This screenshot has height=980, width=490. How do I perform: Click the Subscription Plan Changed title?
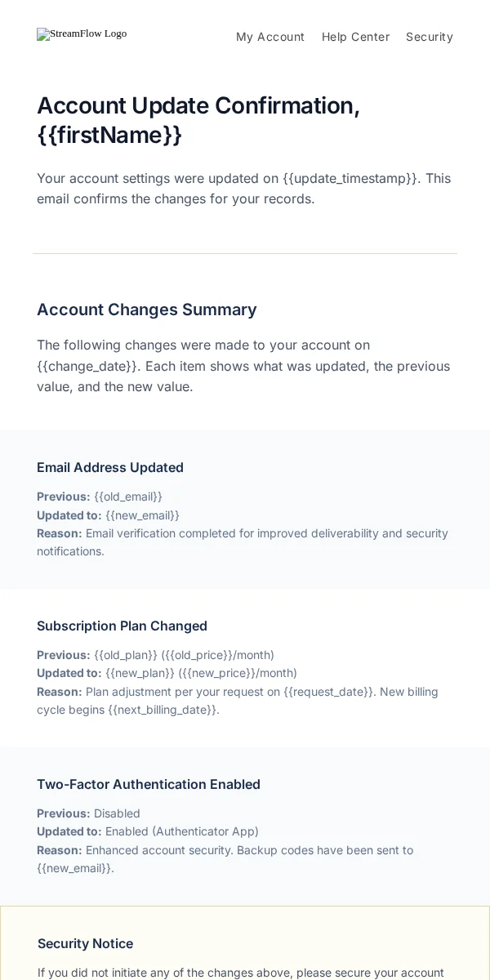[122, 626]
